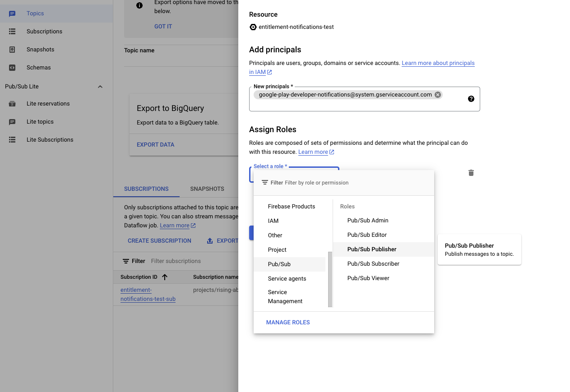The height and width of the screenshot is (392, 570).
Task: Click the entitlement-notifications-test resource icon
Action: (x=253, y=27)
